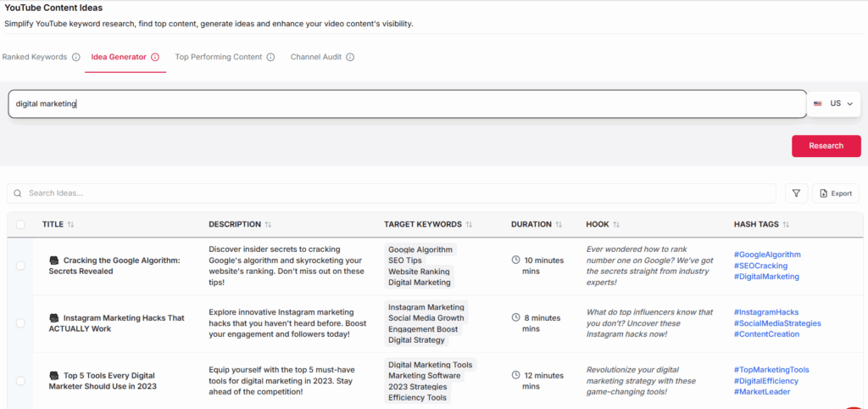
Task: Click the 2023 Strategies keyword tag
Action: (417, 387)
